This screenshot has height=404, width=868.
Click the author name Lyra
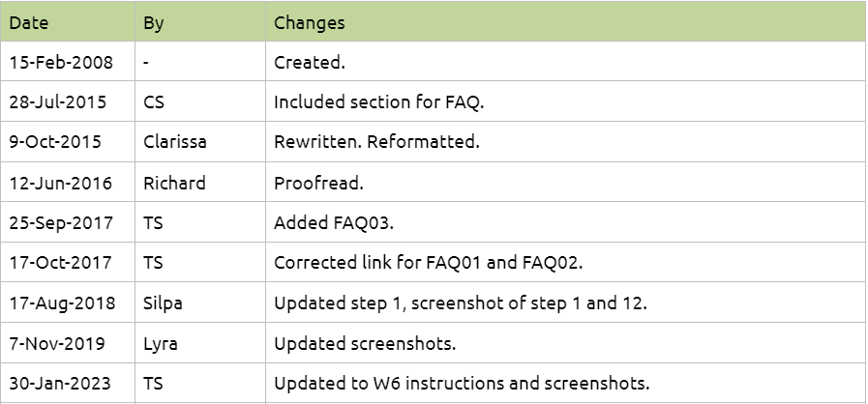click(x=160, y=343)
